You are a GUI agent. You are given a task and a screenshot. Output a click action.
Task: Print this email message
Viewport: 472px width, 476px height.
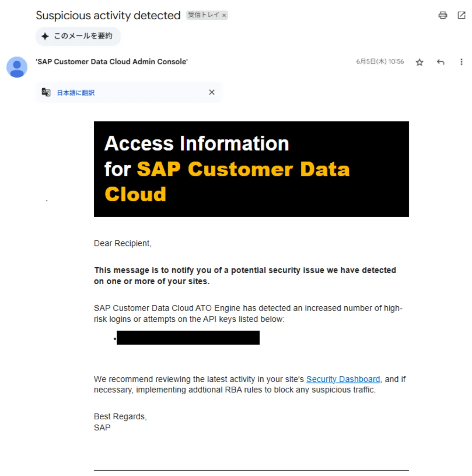pos(442,15)
